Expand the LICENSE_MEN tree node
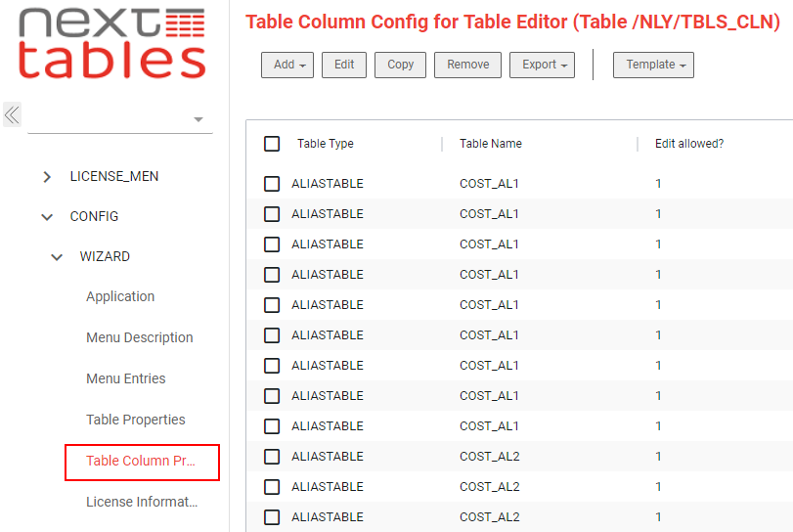 [47, 176]
